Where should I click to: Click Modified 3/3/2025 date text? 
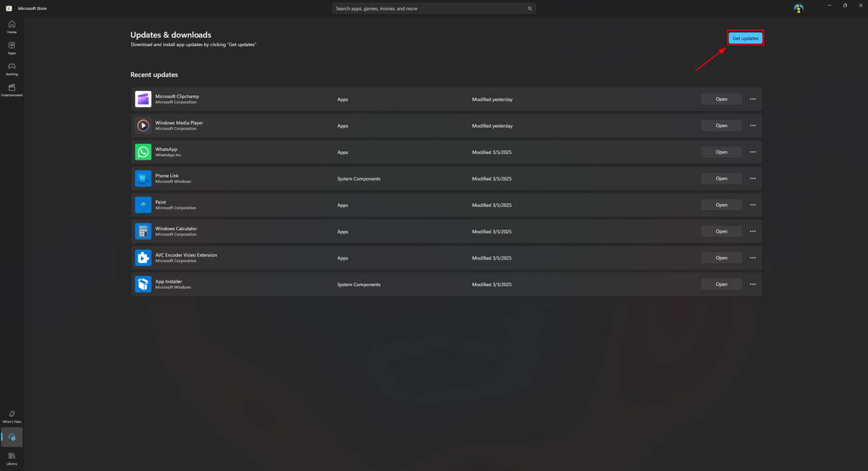(492, 284)
